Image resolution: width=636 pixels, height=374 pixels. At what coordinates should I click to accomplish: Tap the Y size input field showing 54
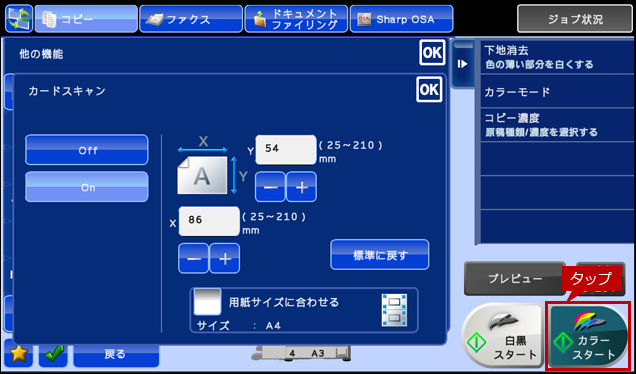286,150
